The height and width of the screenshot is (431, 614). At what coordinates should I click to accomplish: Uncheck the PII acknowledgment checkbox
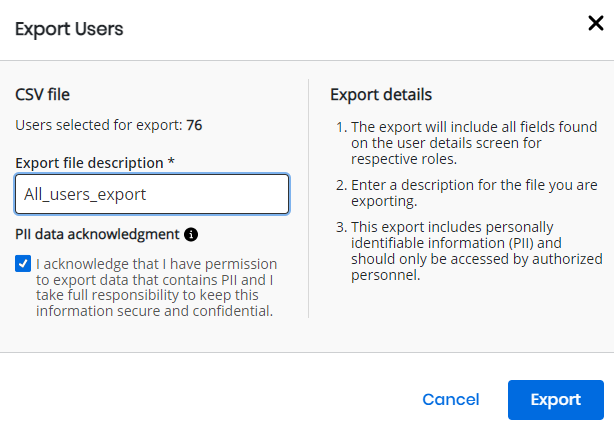(x=23, y=264)
